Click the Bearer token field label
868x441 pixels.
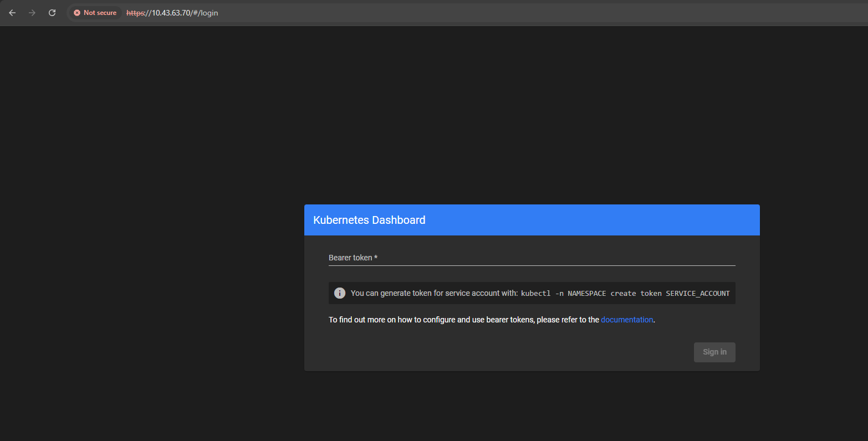[x=350, y=258]
